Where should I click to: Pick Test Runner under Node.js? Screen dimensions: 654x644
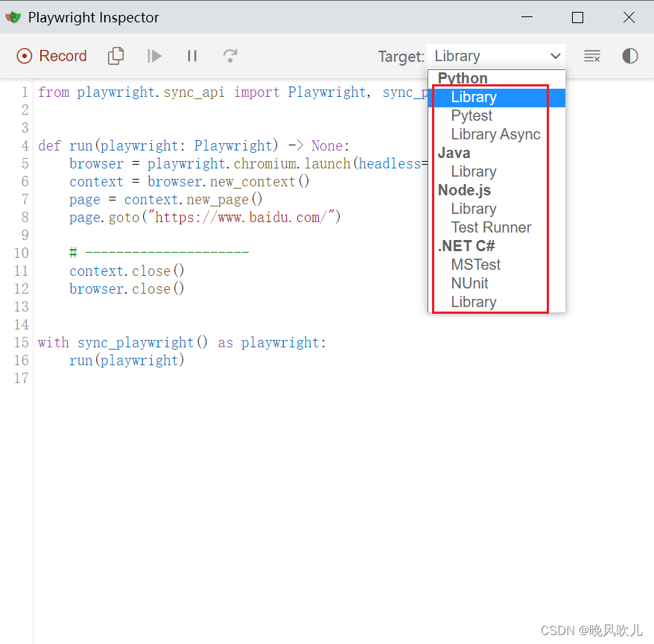pyautogui.click(x=497, y=227)
